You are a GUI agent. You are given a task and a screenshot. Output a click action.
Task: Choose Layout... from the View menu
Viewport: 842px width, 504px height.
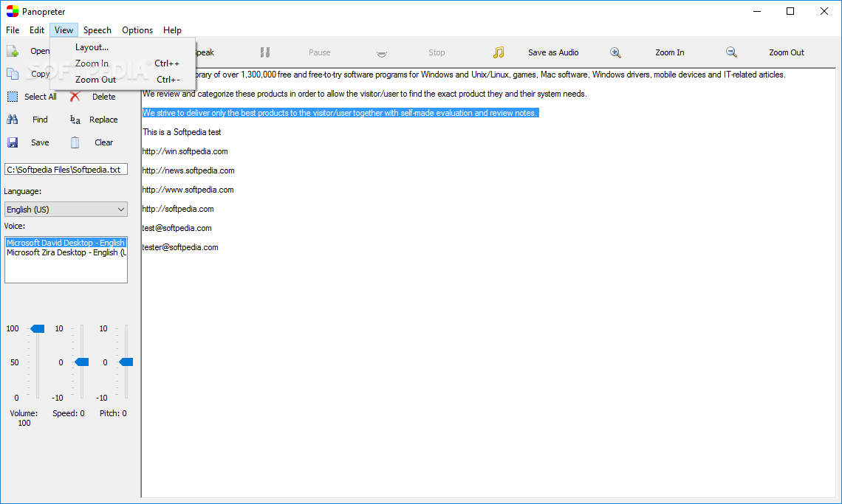point(123,47)
